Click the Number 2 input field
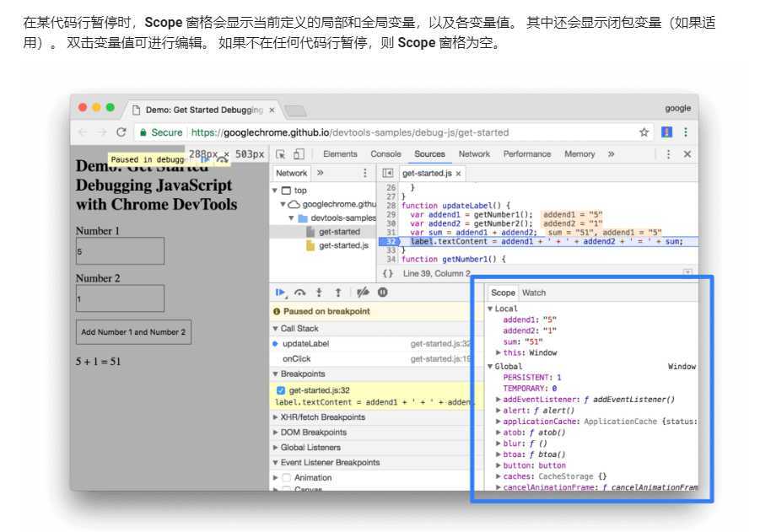Viewport: 760px width, 532px height. coord(120,298)
